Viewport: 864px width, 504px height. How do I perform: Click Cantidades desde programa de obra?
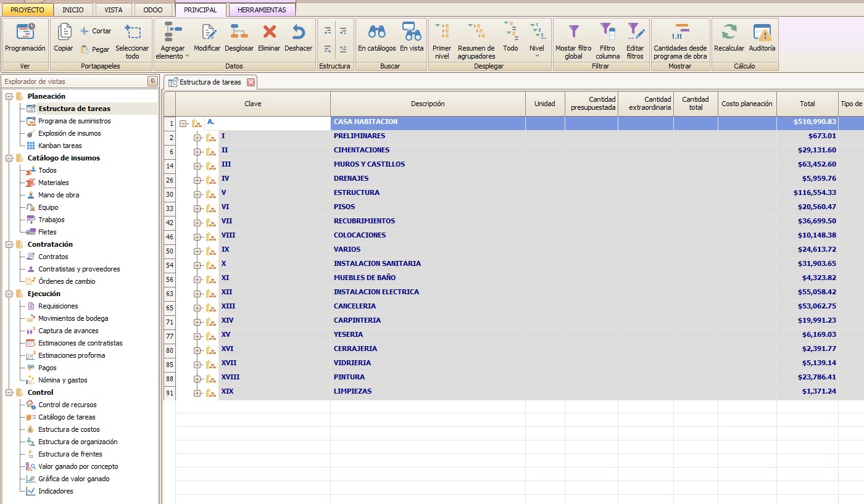pyautogui.click(x=681, y=41)
